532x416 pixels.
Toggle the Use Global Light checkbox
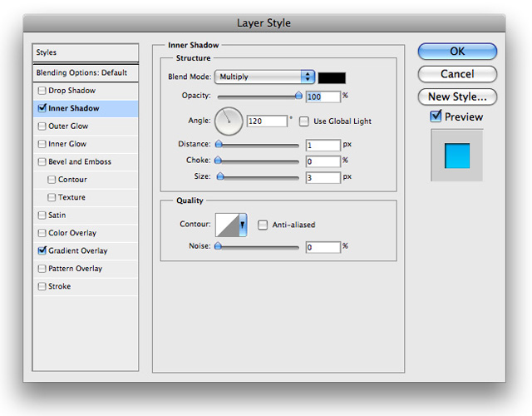304,121
